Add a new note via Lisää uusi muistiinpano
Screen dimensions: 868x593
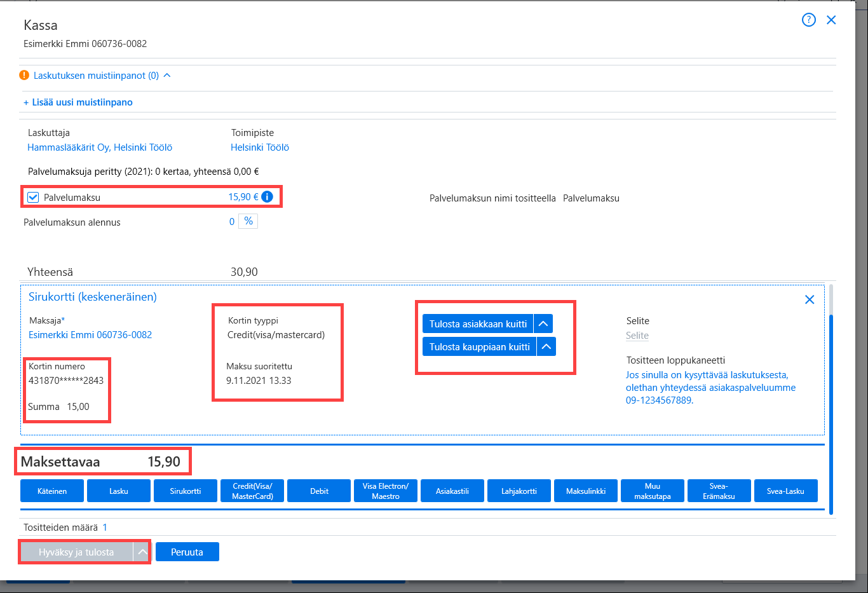click(78, 102)
